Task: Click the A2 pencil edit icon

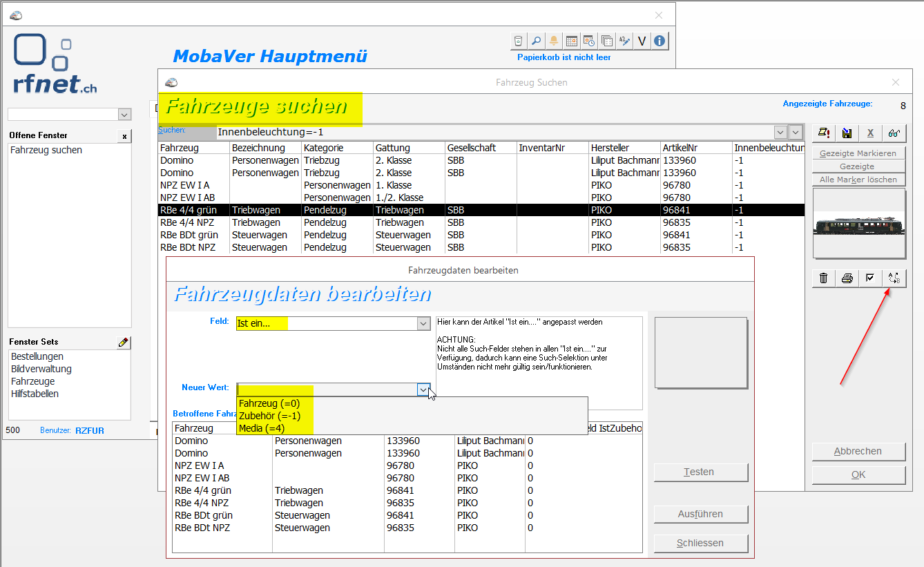Action: coord(624,41)
